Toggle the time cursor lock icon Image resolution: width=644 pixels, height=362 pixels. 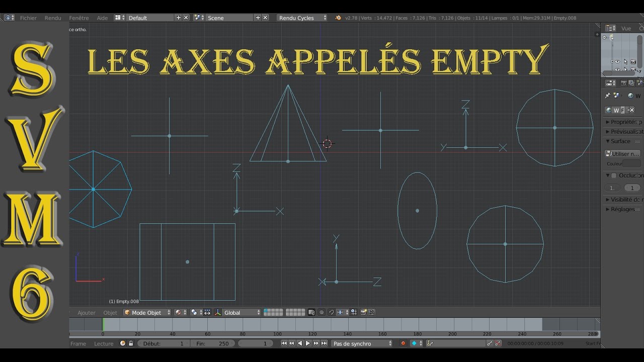(131, 343)
